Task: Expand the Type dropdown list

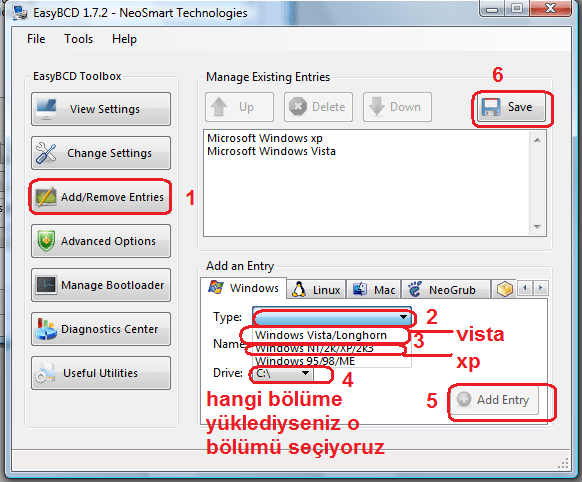Action: pyautogui.click(x=332, y=317)
